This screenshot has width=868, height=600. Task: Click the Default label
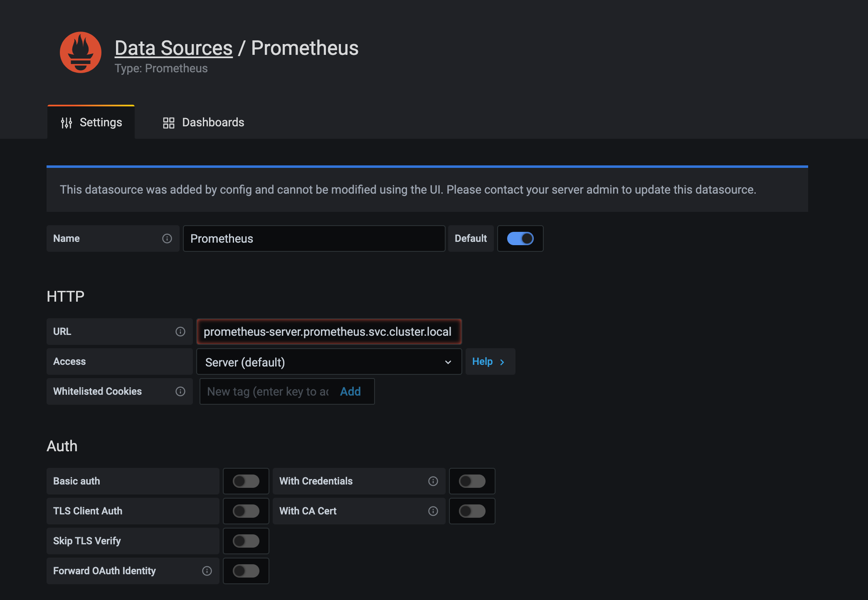471,239
